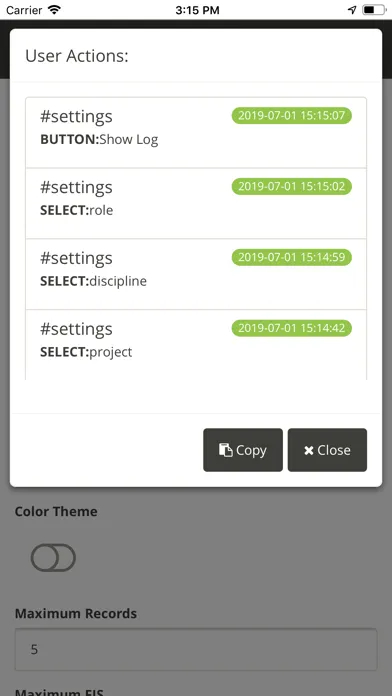Click the copy clipboard icon
Screen dimensions: 392x696
point(226,450)
